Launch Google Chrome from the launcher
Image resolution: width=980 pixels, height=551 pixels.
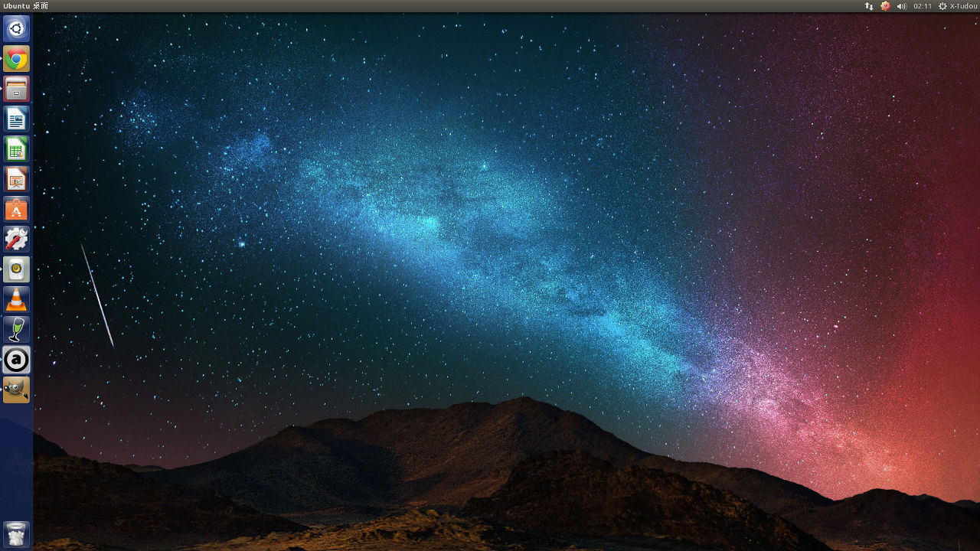click(16, 59)
